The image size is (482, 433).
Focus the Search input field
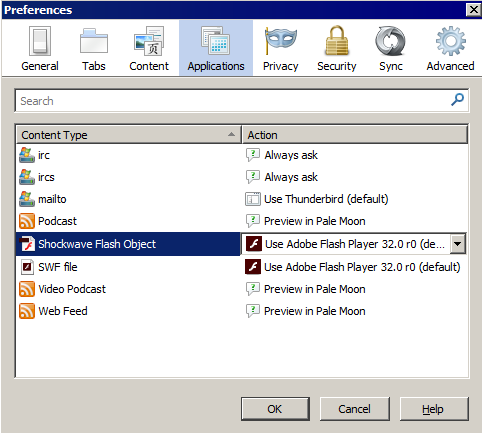click(x=242, y=100)
